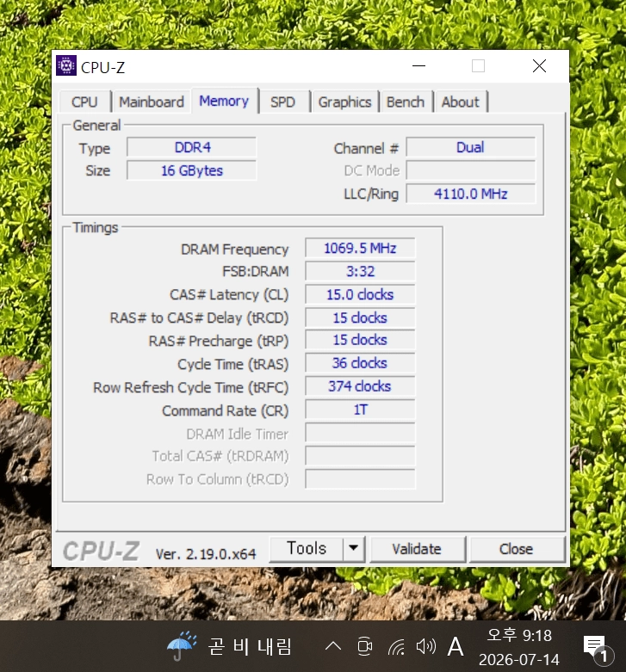Click the empty DRAM Idle Timer field
Viewport: 626px width, 672px height.
(360, 433)
